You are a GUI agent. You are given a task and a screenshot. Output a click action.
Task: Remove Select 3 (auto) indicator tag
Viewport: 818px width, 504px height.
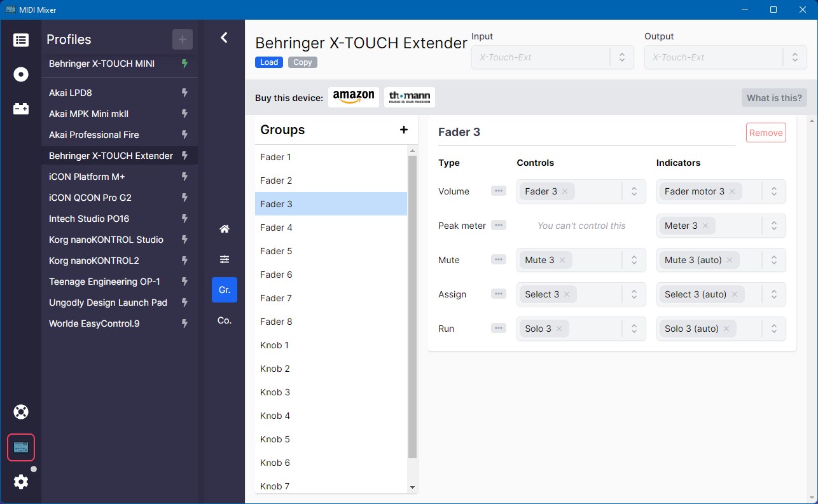735,294
